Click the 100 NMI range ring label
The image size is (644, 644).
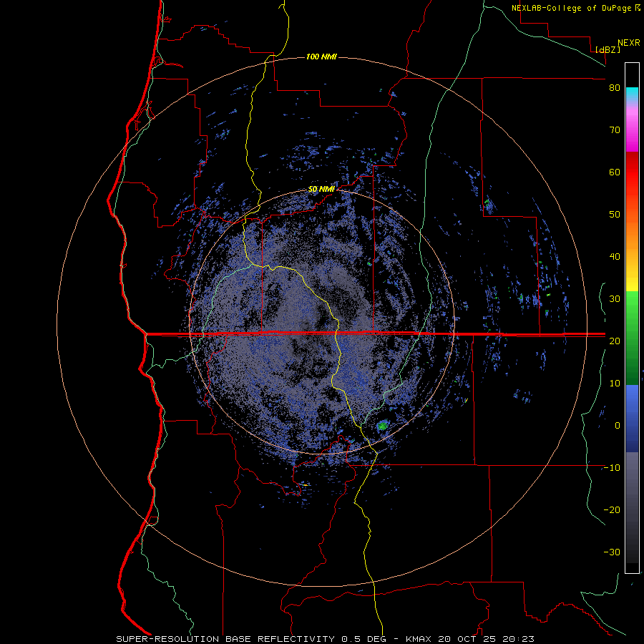(321, 57)
